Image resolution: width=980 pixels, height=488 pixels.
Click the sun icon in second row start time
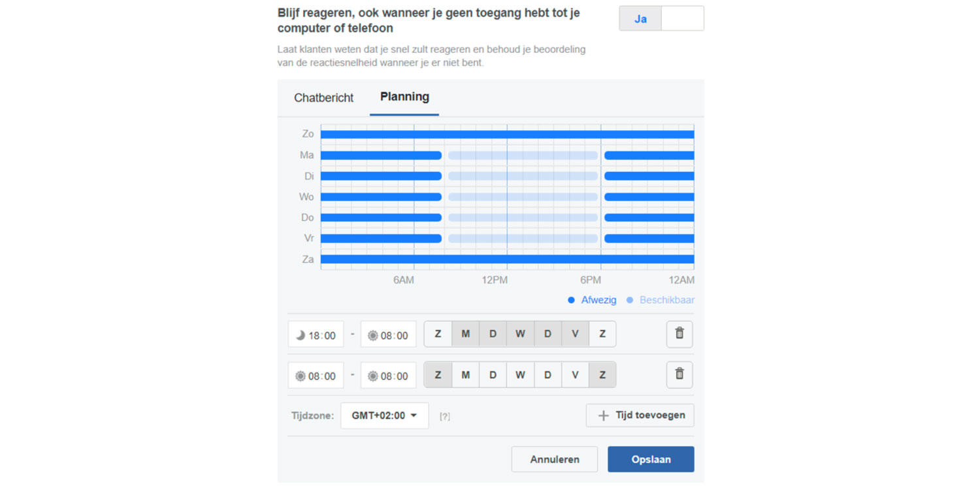point(301,376)
